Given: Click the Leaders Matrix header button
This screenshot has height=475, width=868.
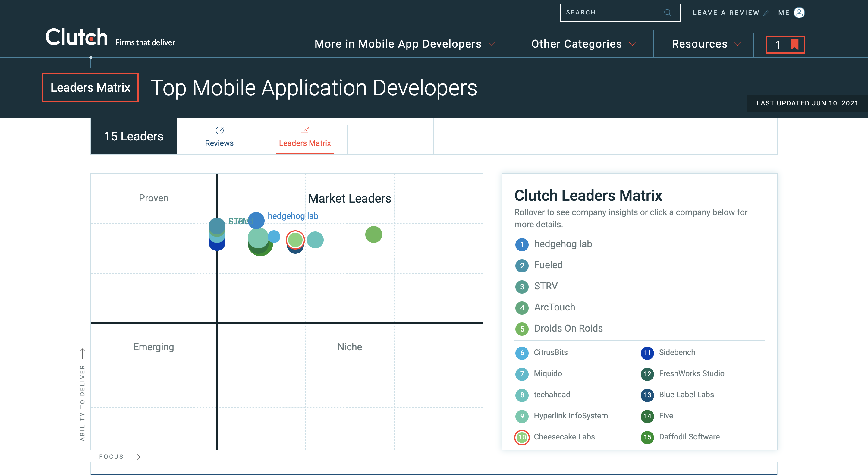Looking at the screenshot, I should click(x=90, y=88).
